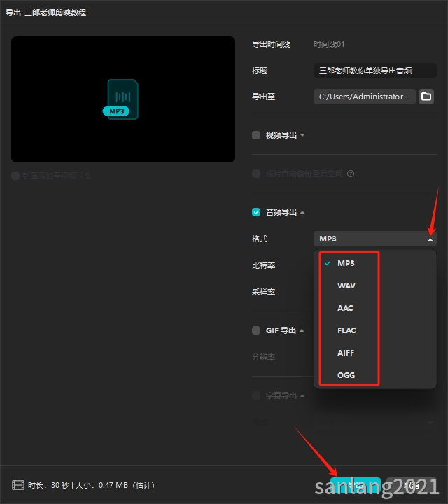The height and width of the screenshot is (504, 448).
Task: Collapse the GIF 导出 section arrow
Action: click(x=302, y=330)
